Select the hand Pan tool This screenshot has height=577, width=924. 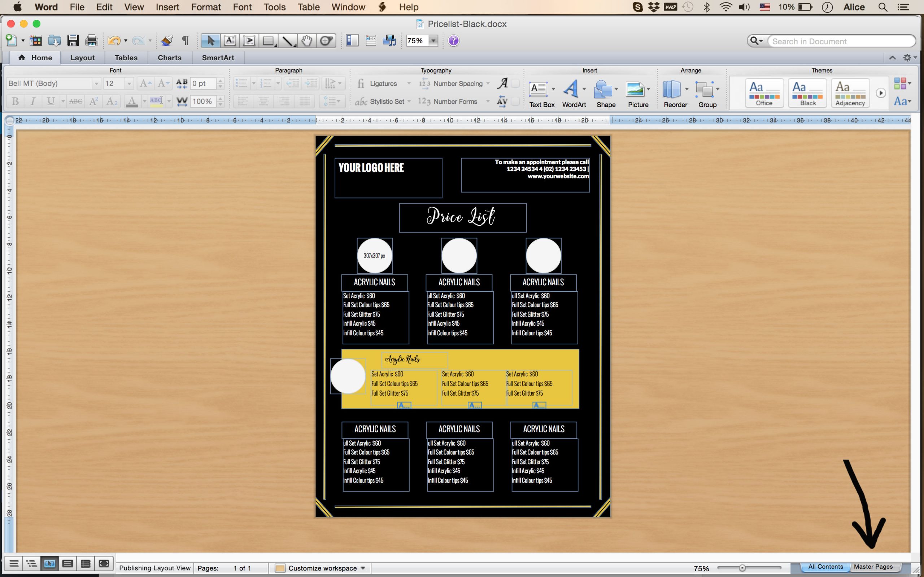(x=307, y=40)
